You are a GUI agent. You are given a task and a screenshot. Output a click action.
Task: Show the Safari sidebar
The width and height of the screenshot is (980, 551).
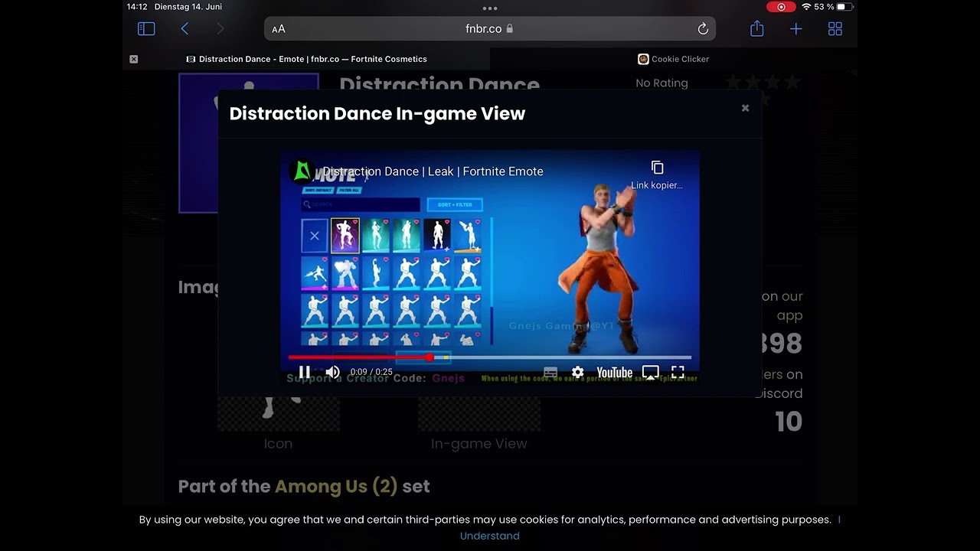146,29
